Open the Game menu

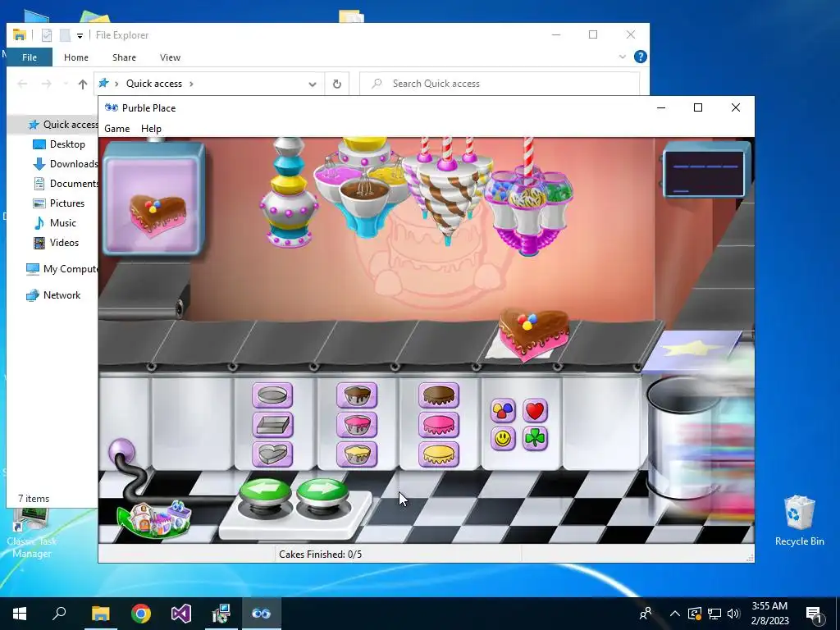pyautogui.click(x=116, y=129)
